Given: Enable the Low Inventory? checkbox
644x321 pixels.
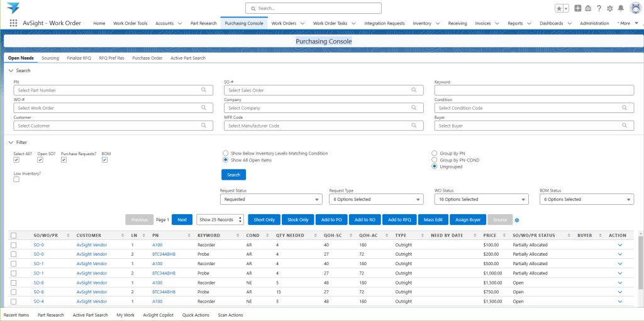Looking at the screenshot, I should [x=16, y=180].
